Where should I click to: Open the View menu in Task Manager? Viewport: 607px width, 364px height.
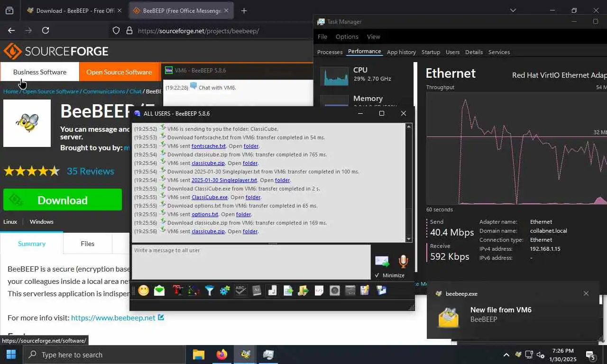point(374,36)
